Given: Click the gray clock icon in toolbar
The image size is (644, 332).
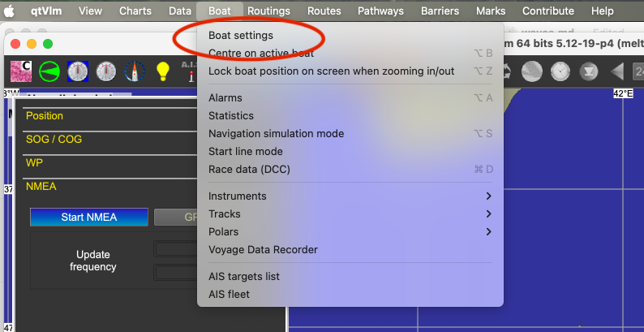Looking at the screenshot, I should tap(560, 71).
